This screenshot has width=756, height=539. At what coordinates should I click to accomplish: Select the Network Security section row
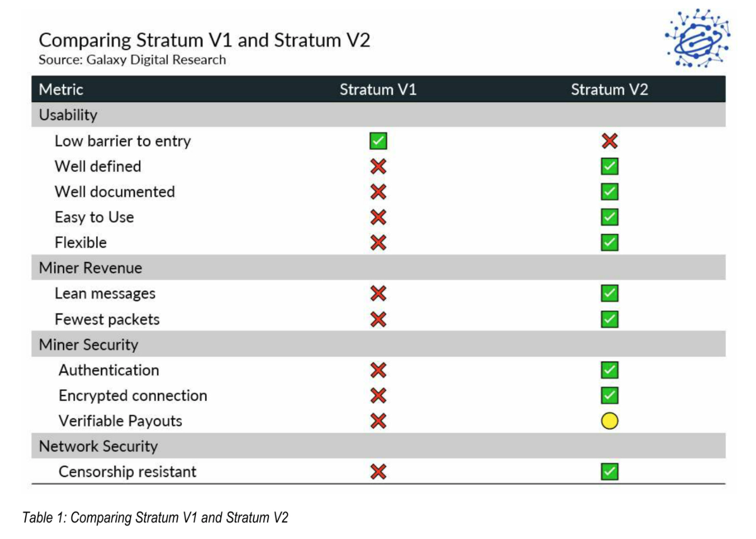click(x=379, y=446)
